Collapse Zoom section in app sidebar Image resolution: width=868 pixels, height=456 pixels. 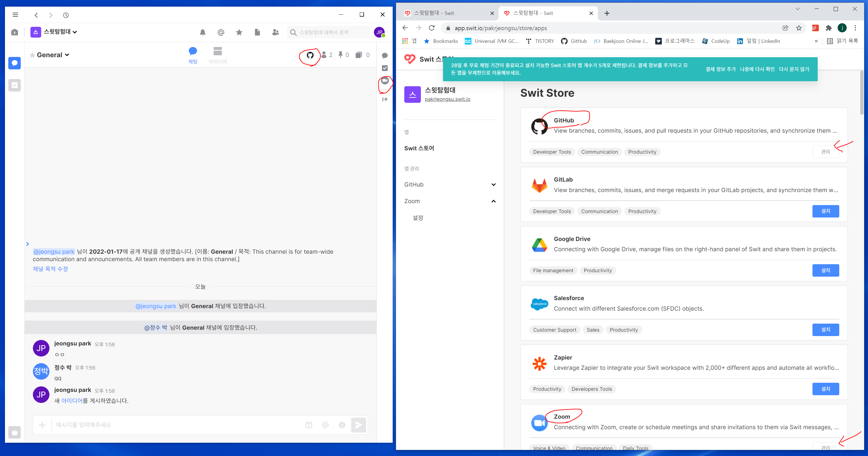493,201
